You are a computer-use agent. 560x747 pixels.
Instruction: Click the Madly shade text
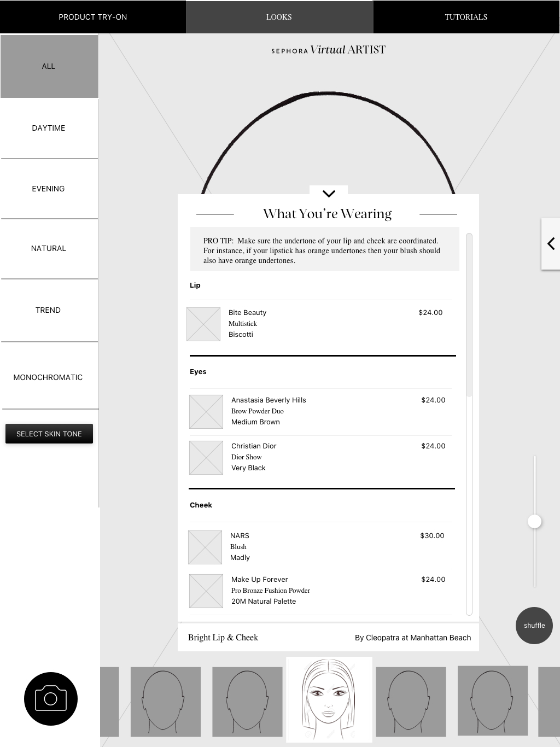[x=240, y=558]
